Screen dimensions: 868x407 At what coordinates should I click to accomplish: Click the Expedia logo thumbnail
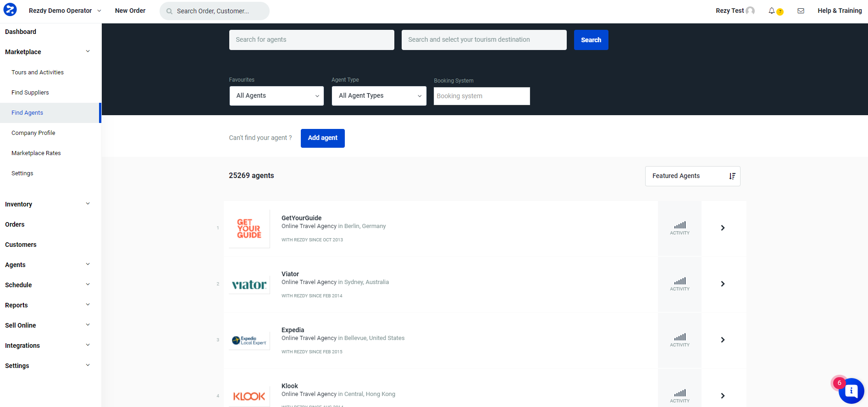249,340
